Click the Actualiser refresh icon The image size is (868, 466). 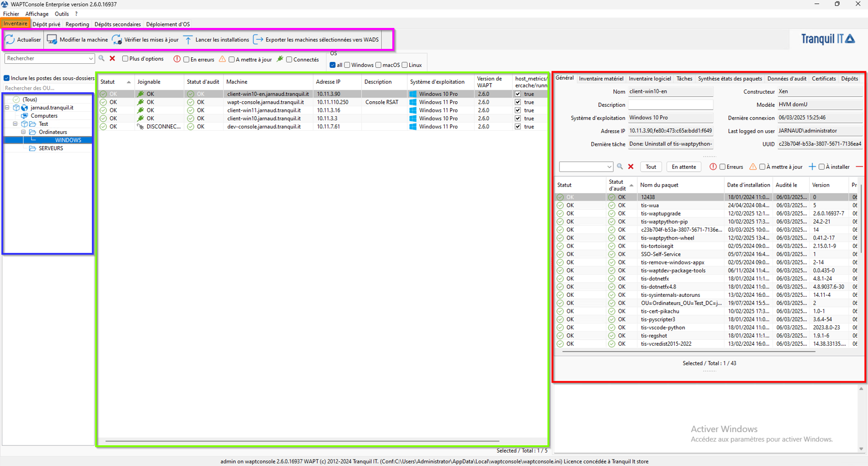10,40
